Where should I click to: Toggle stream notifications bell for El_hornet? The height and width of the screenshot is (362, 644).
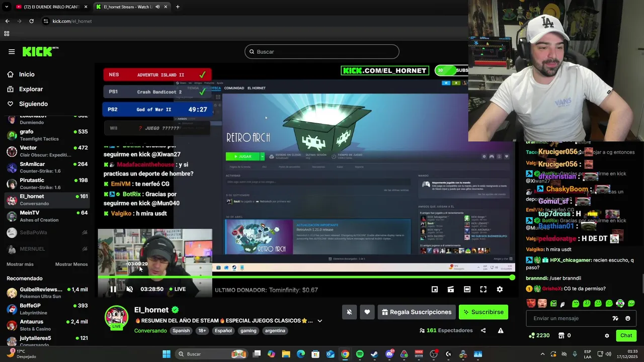(349, 312)
